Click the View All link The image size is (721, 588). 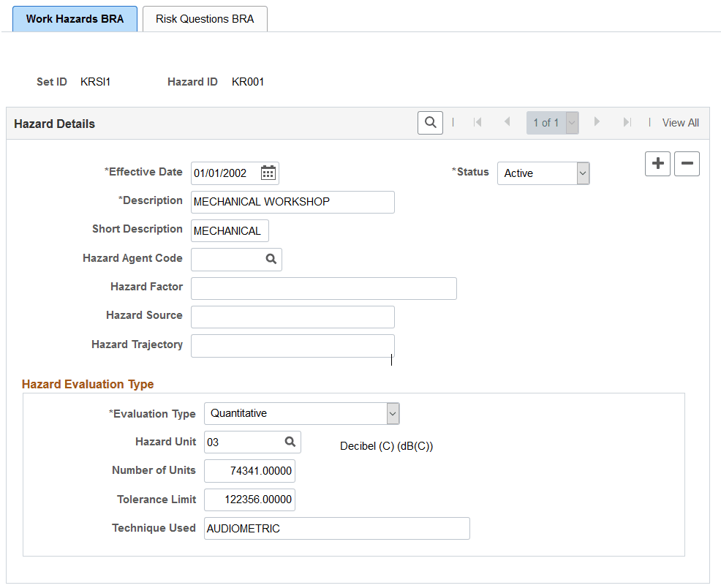680,123
